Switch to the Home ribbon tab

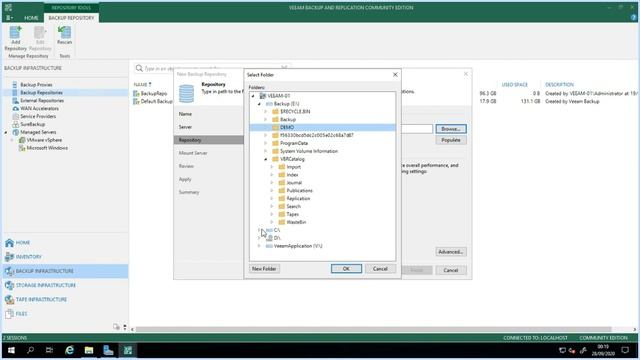point(31,18)
